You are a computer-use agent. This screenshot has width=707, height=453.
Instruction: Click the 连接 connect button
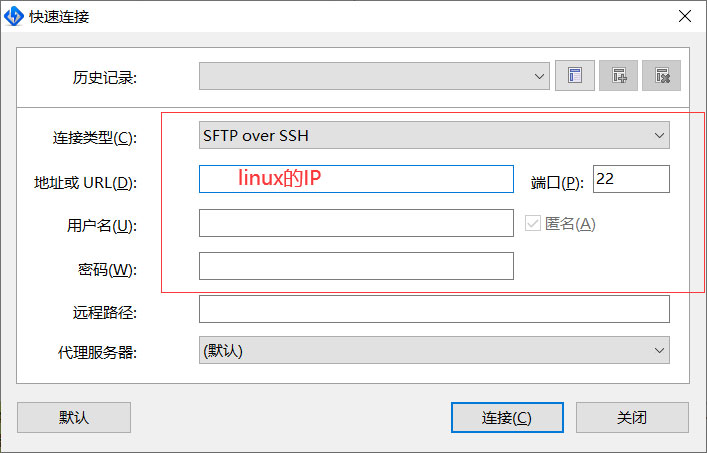[x=506, y=417]
